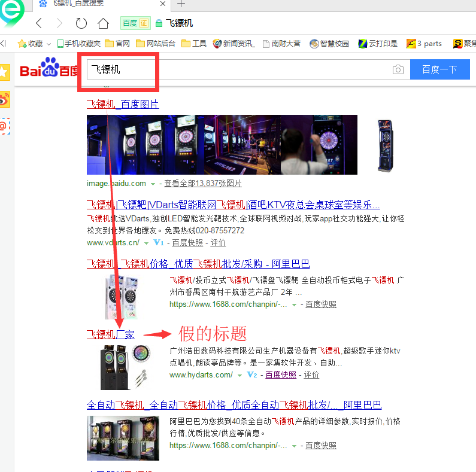
Task: Open 百度快照 for the vdarts result
Action: [187, 242]
